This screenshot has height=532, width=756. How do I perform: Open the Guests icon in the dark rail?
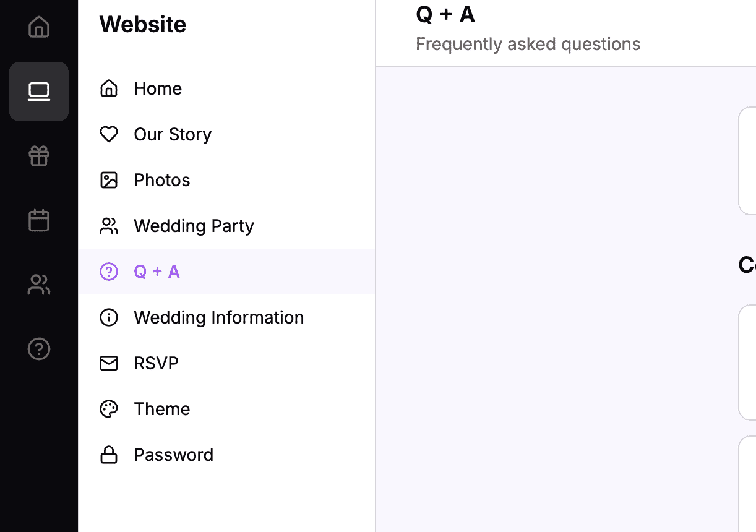coord(39,285)
